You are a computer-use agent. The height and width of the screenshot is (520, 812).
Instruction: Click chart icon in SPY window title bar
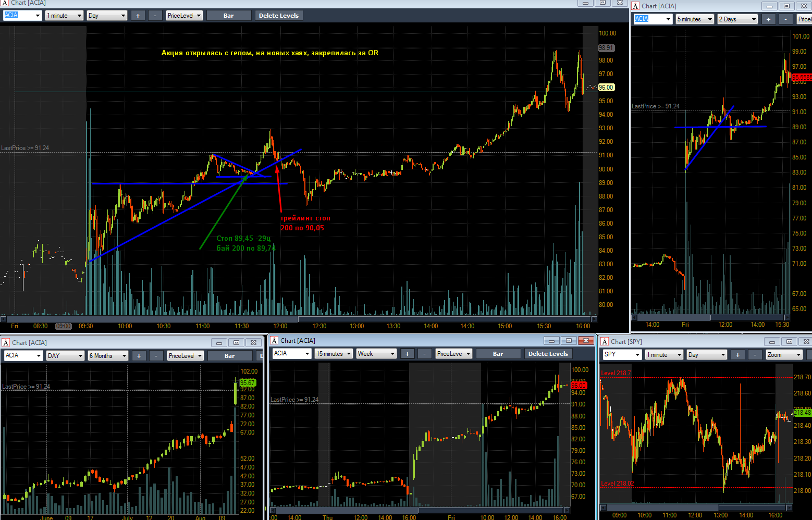click(605, 342)
